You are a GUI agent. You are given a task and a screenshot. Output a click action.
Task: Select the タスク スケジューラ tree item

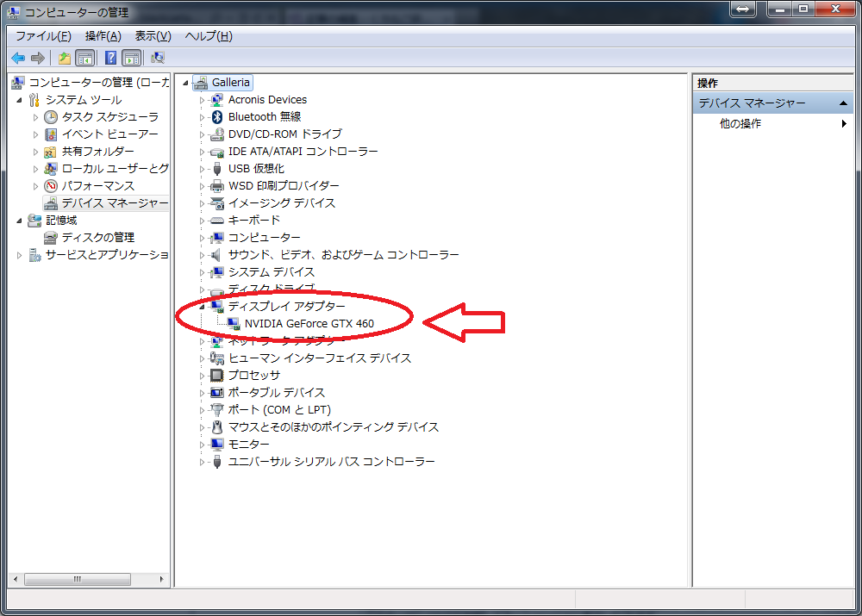click(x=110, y=117)
